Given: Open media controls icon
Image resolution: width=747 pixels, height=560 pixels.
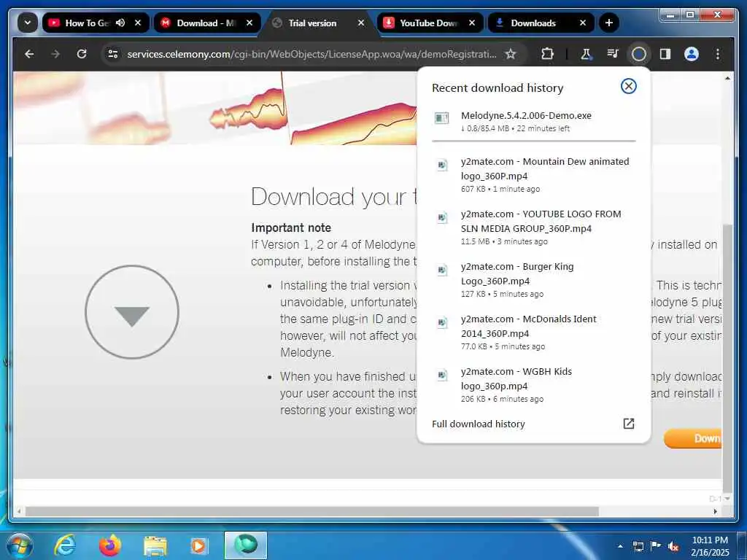Looking at the screenshot, I should 613,54.
